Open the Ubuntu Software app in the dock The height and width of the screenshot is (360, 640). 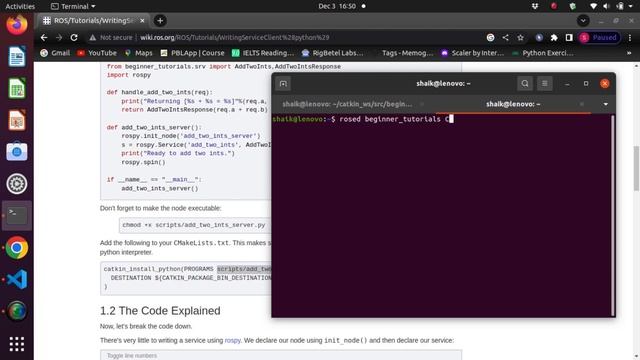click(17, 152)
